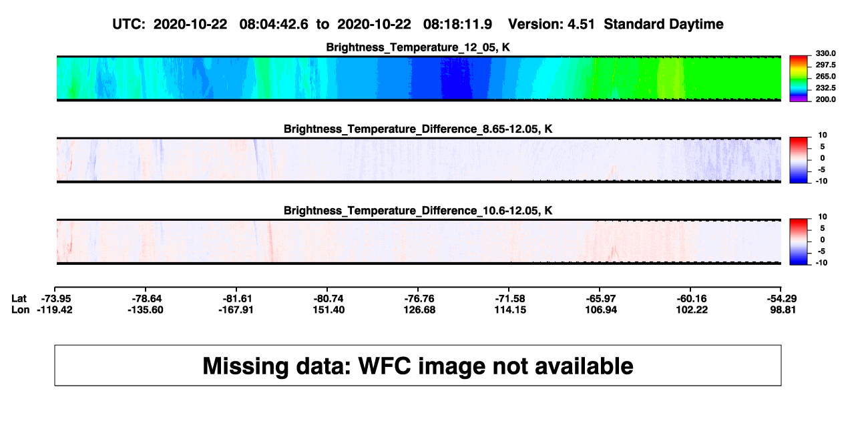Viewport: 868px width, 445px height.
Task: Click the 10.6-12.05 difference image strip
Action: (419, 242)
